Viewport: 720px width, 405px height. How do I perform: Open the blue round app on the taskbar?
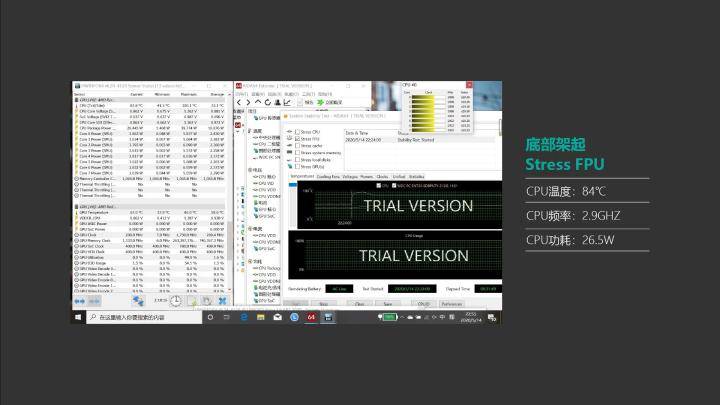(x=294, y=317)
